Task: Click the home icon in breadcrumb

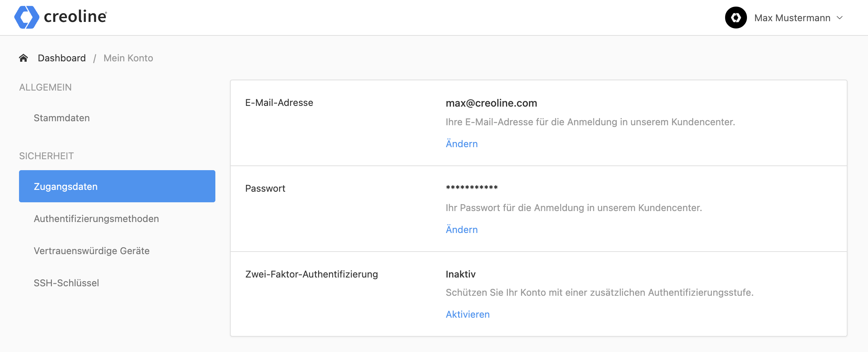Action: (23, 58)
